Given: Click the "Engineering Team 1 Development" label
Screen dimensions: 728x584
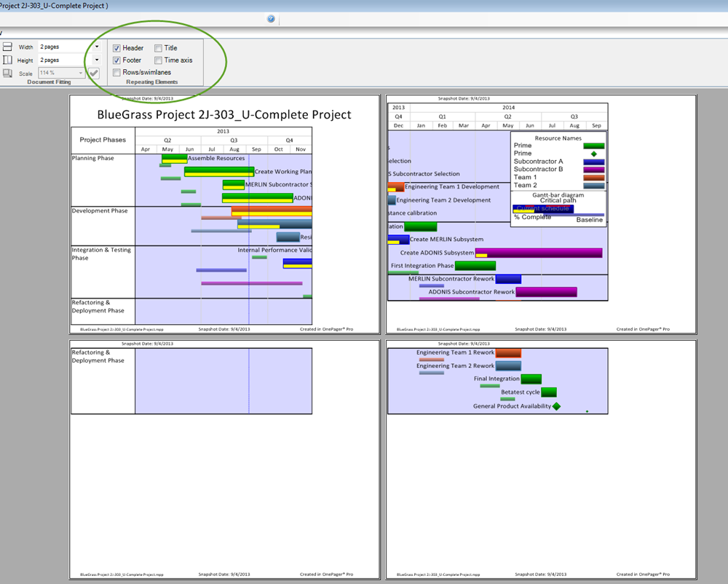Looking at the screenshot, I should click(452, 186).
